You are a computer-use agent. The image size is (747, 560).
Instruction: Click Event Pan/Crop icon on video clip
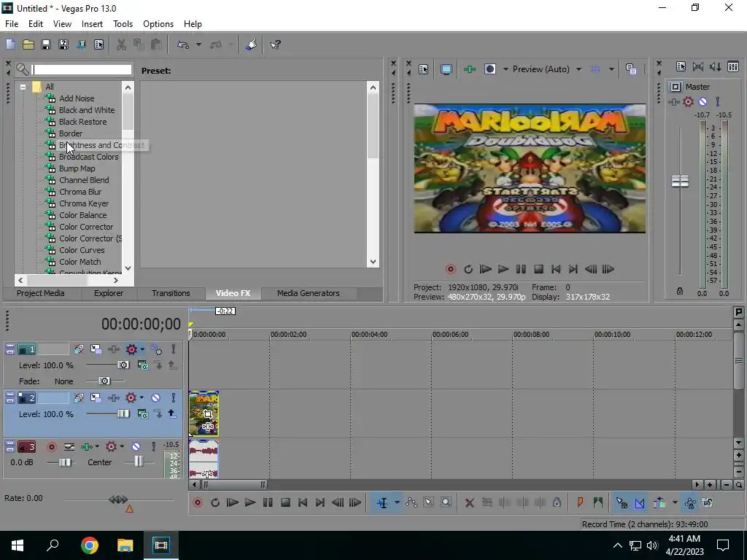point(207,414)
